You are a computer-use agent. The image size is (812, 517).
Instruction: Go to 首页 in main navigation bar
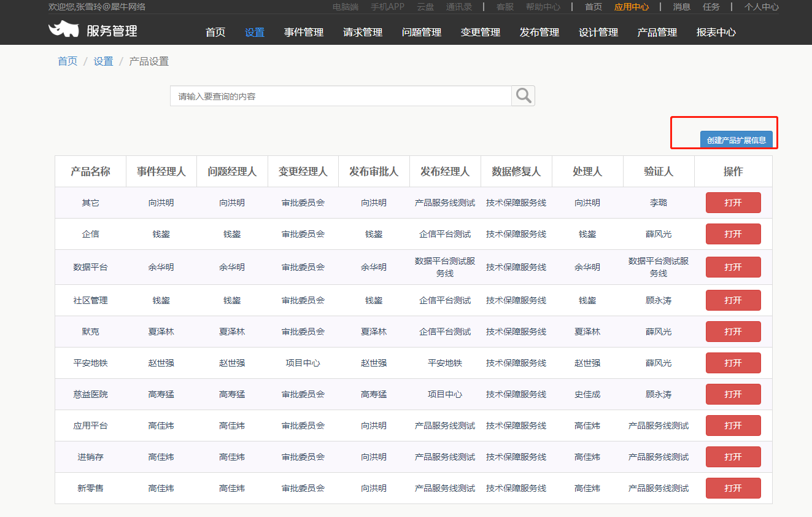[215, 33]
